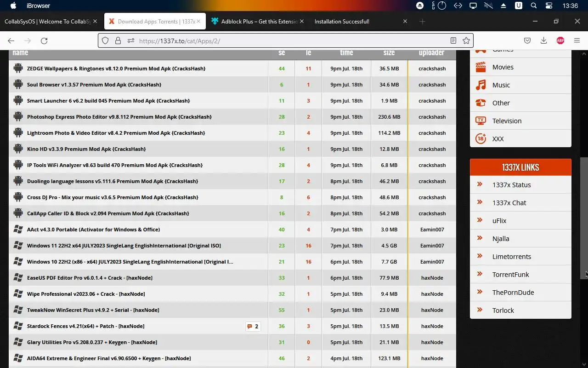The width and height of the screenshot is (588, 368).
Task: Open EaseUS PDF Editor Pro torrent link
Action: pyautogui.click(x=90, y=278)
